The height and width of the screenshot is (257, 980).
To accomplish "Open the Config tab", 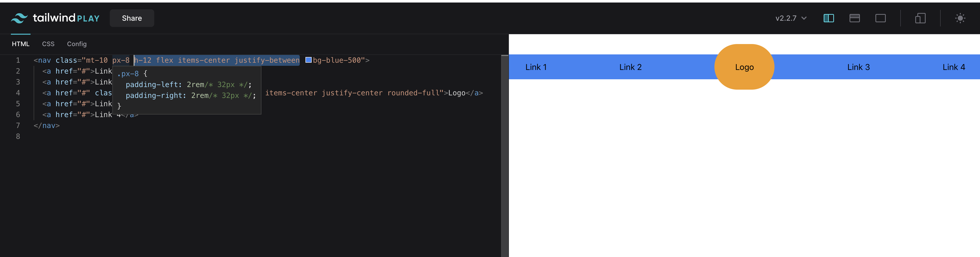I will (76, 44).
